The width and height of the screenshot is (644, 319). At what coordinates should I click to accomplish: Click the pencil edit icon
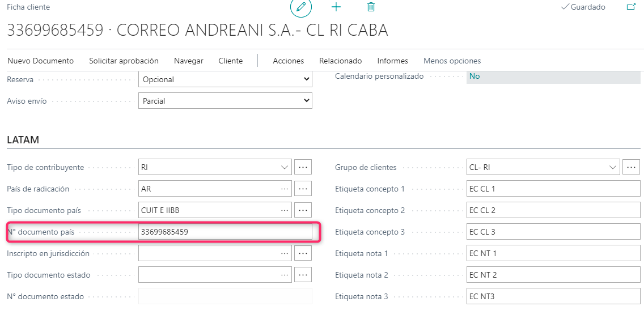pos(301,7)
